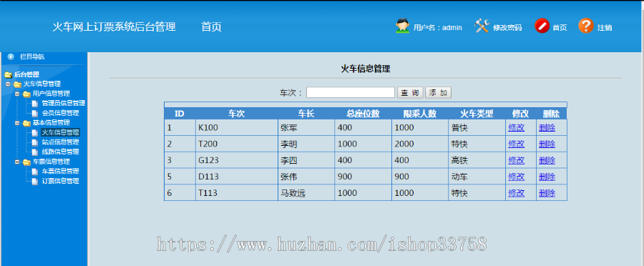This screenshot has height=266, width=644.
Task: Click the 马致远 conductor cell
Action: pyautogui.click(x=306, y=193)
